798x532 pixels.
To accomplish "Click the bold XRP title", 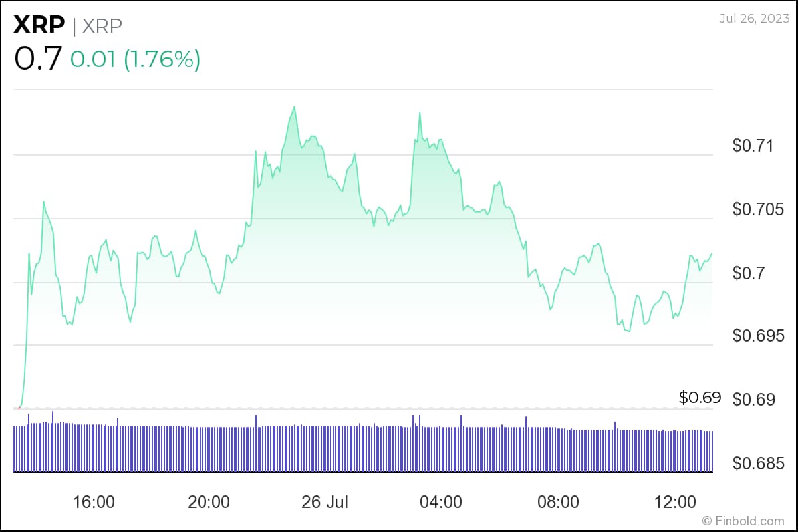I will click(40, 25).
